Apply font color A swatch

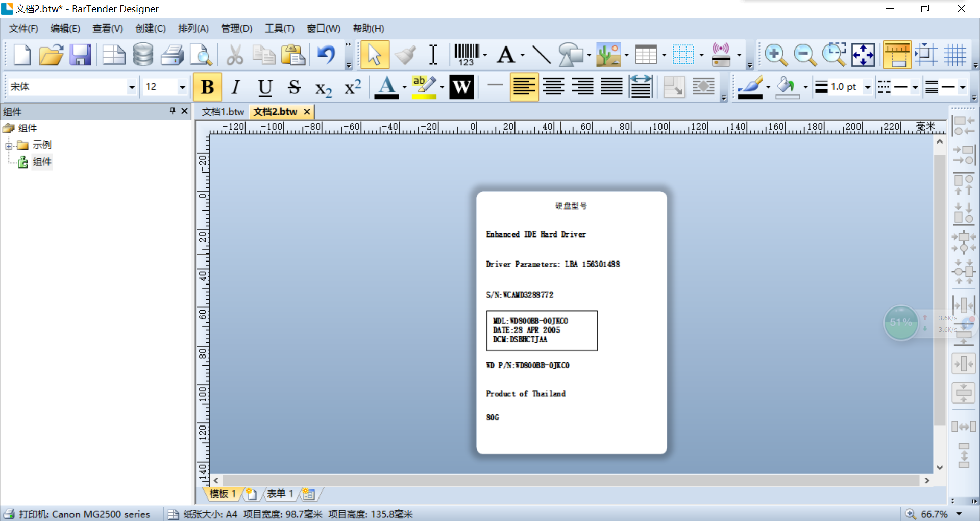click(386, 87)
